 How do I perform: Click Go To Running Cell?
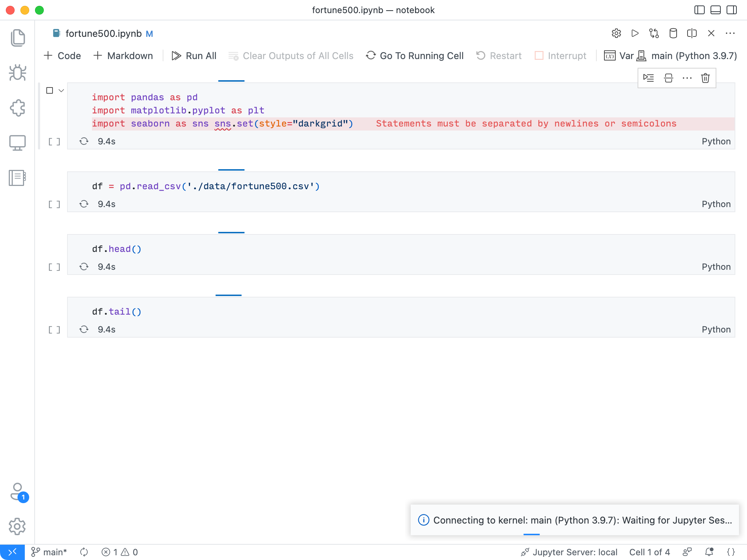point(414,55)
